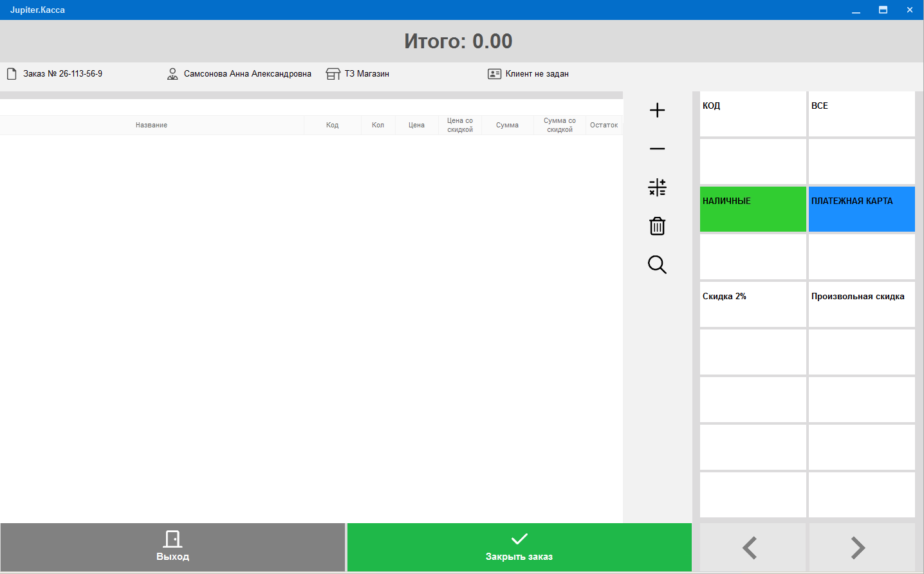Open the ВСЕ category tile

(x=862, y=114)
